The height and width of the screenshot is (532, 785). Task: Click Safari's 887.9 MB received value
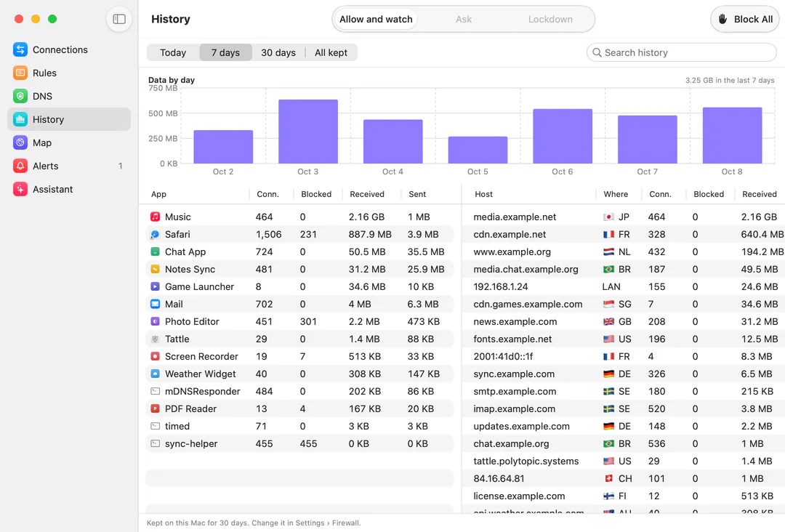coord(370,234)
